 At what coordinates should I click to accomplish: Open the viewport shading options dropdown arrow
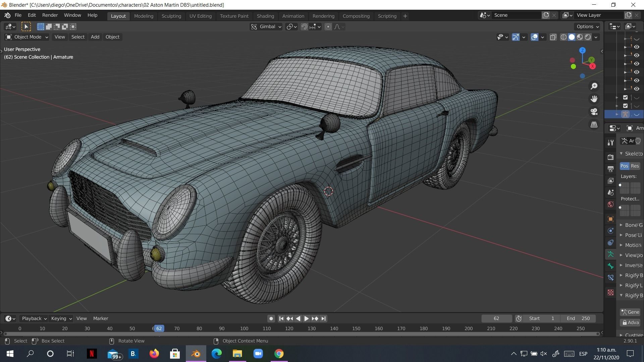point(596,37)
